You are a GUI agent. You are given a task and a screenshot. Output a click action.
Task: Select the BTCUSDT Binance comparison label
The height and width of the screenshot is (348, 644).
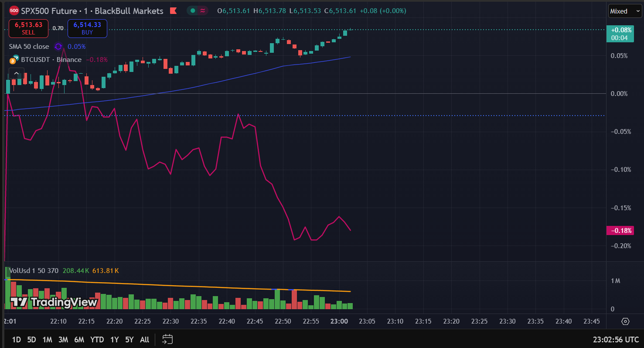click(x=51, y=60)
